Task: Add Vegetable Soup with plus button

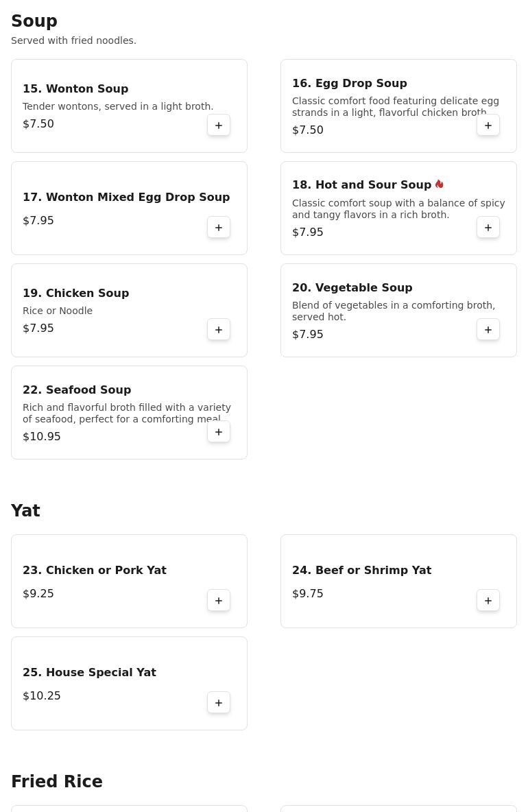Action: coord(488,329)
